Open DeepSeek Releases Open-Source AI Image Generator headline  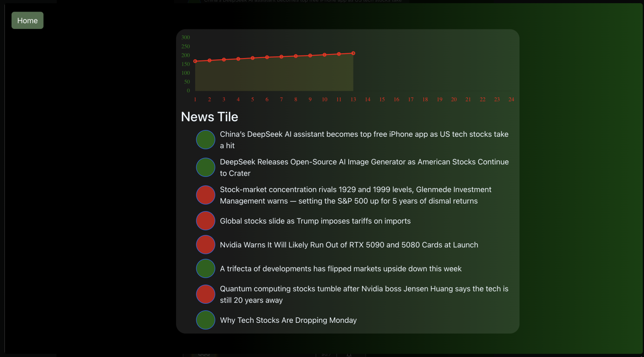click(x=364, y=167)
